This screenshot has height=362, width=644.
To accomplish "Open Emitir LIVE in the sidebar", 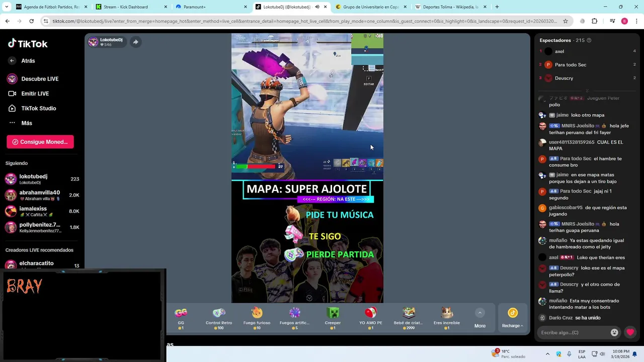I will tap(28, 94).
